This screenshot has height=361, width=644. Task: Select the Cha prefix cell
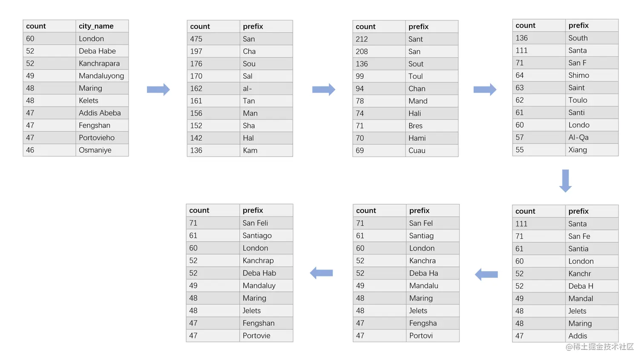coord(266,51)
